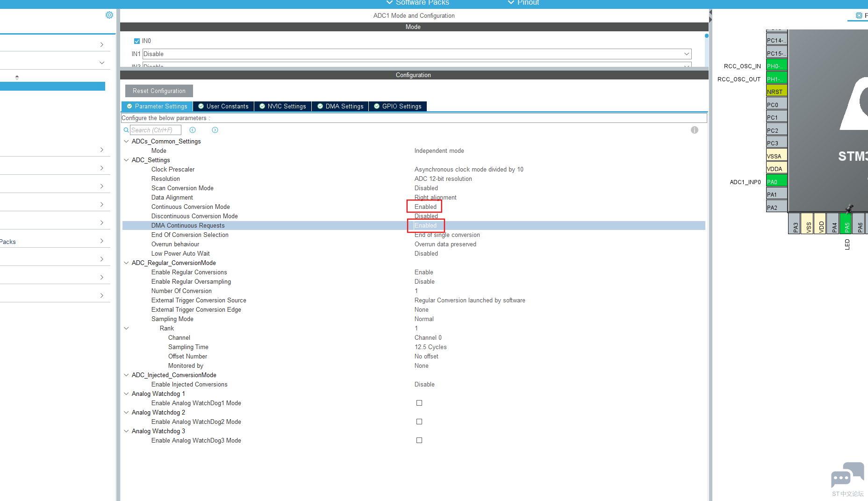Screen dimensions: 868x501
Task: Open the ST forum chat icon
Action: pyautogui.click(x=847, y=476)
